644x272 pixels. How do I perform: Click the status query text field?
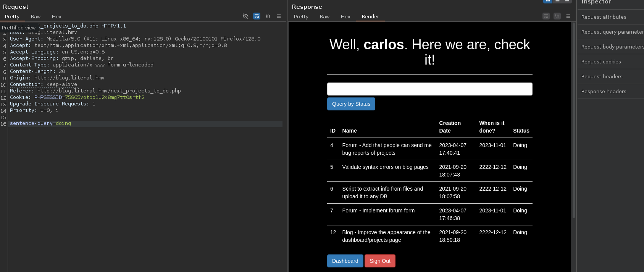429,89
